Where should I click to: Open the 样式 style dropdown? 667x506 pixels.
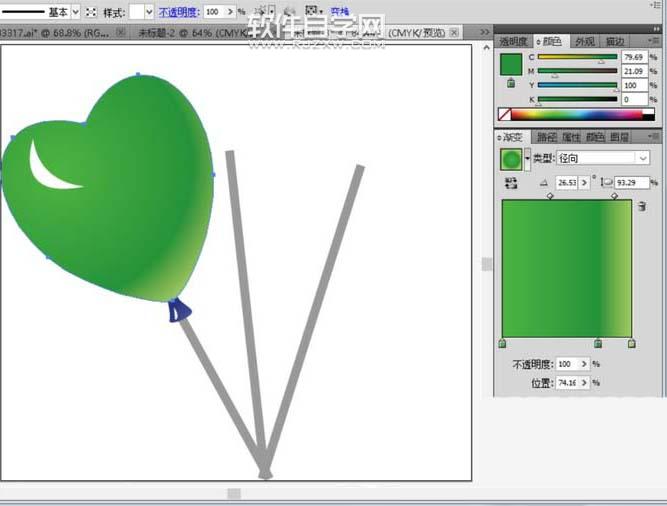[x=149, y=12]
